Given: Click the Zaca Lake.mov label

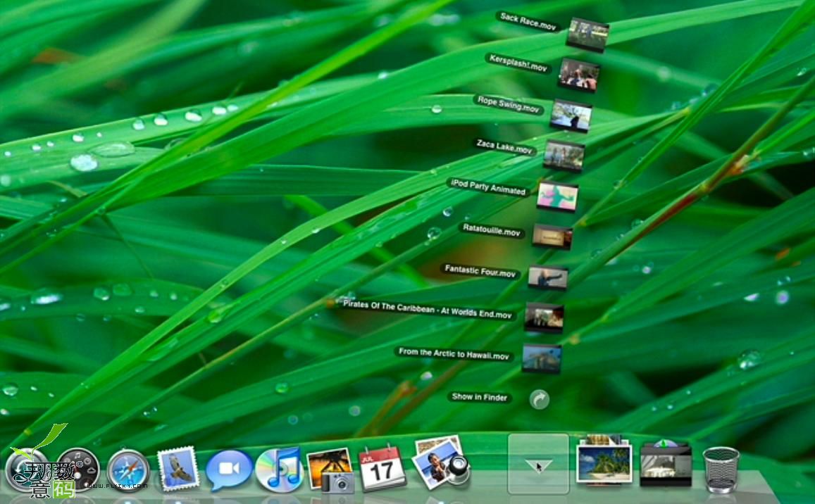Looking at the screenshot, I should click(x=504, y=147).
